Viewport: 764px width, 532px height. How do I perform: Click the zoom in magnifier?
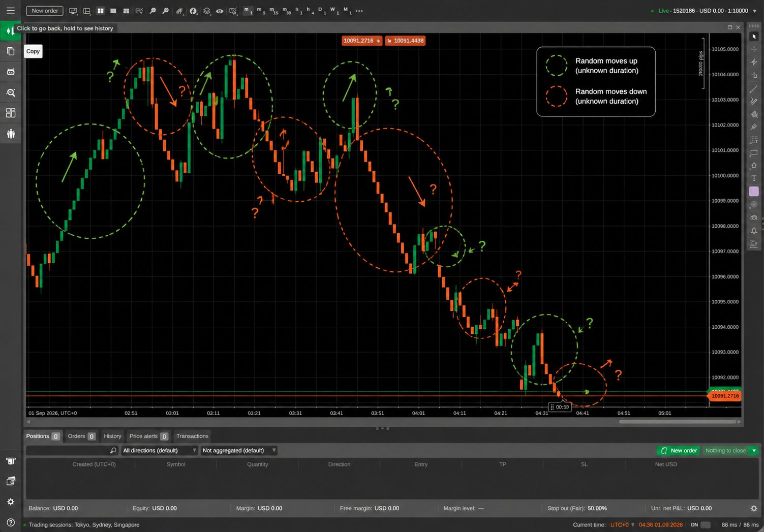(152, 11)
